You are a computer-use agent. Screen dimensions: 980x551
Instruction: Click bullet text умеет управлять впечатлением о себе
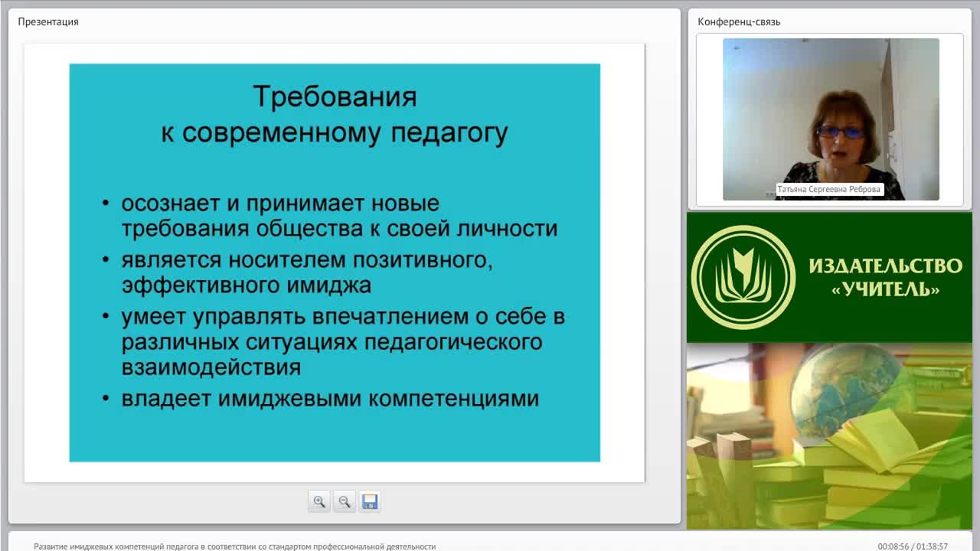[343, 341]
